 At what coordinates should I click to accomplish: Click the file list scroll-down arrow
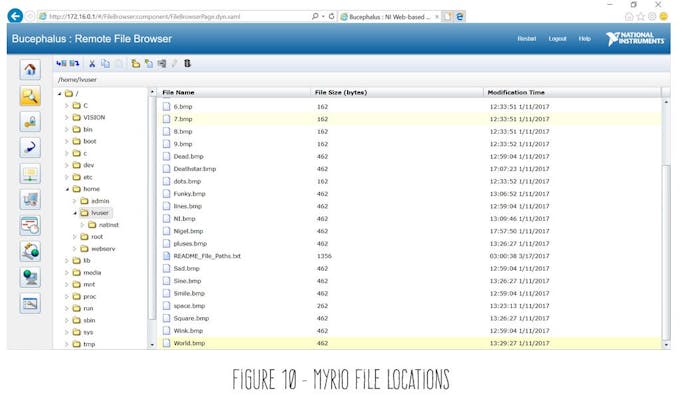(666, 345)
